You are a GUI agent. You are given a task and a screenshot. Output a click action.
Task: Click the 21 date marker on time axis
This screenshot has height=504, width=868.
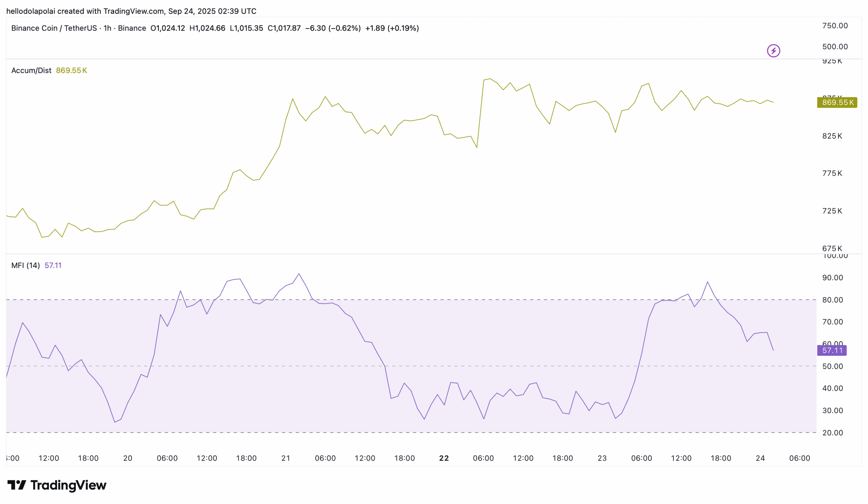pos(286,459)
